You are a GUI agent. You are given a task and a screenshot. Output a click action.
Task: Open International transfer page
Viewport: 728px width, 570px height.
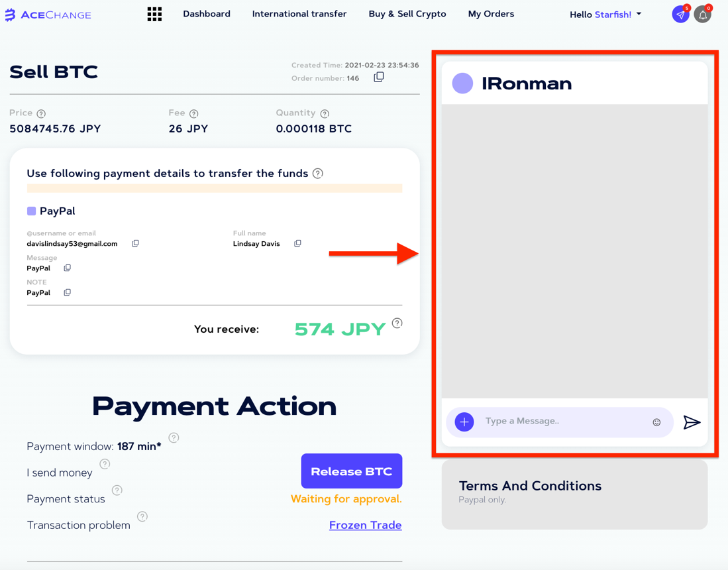(299, 14)
